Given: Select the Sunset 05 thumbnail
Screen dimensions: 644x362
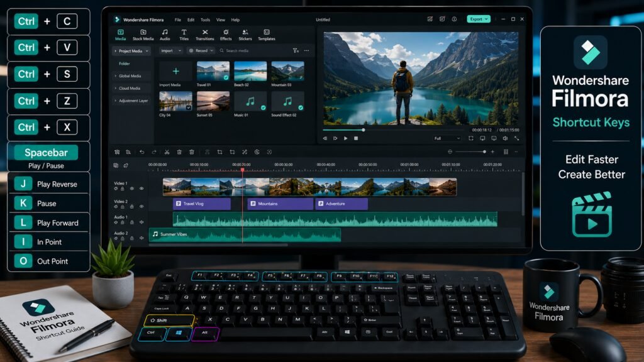Looking at the screenshot, I should [213, 101].
